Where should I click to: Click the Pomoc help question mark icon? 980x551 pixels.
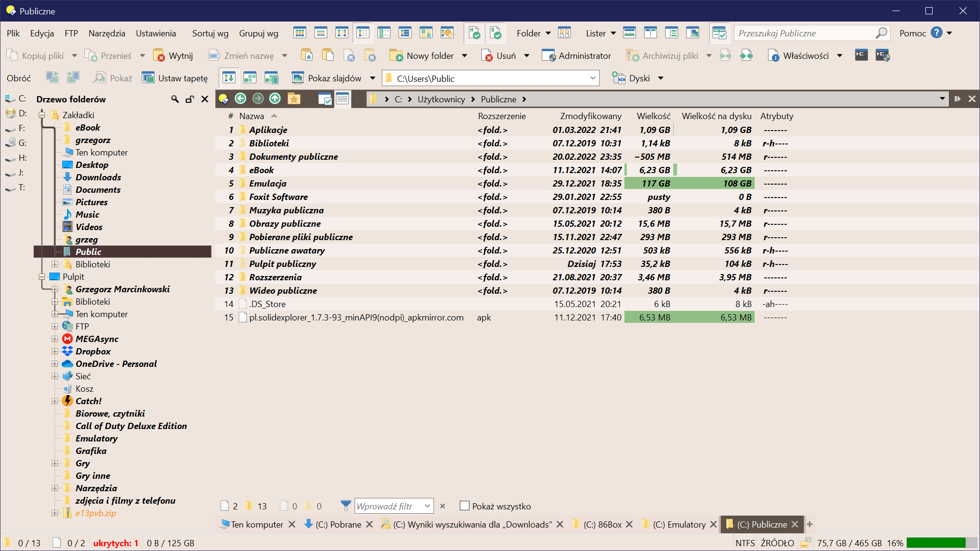(x=937, y=33)
